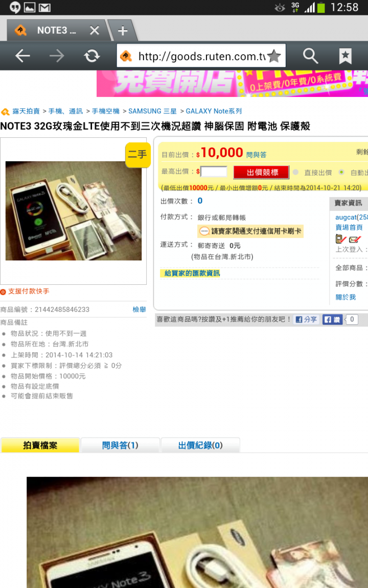Image resolution: width=368 pixels, height=588 pixels.
Task: Reload the page with the refresh icon
Action: coord(91,56)
